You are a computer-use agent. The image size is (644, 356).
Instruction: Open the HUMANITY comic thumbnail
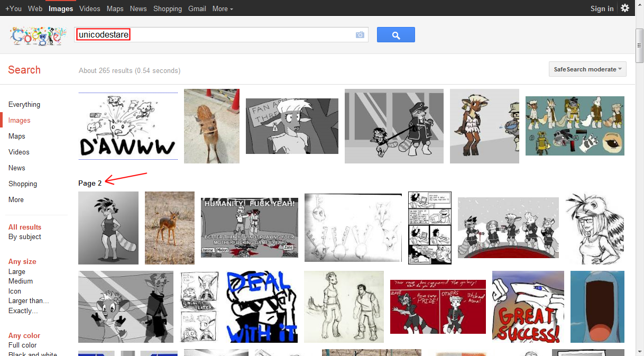click(x=250, y=227)
